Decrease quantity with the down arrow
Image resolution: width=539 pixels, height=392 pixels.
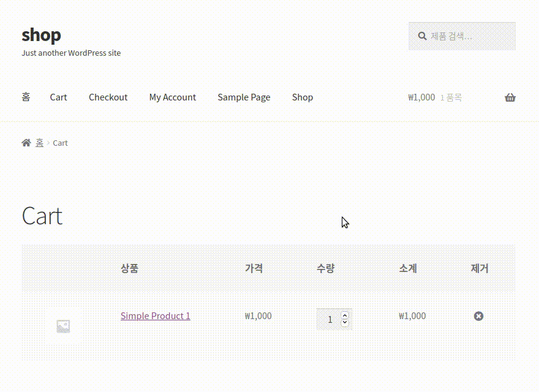pos(345,323)
